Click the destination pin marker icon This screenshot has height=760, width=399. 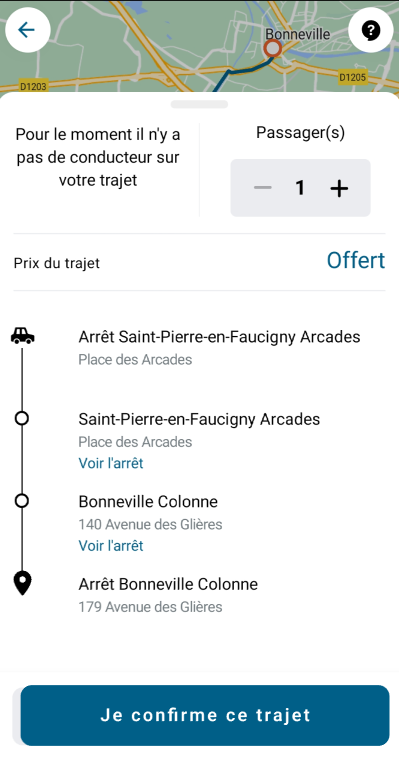22,583
